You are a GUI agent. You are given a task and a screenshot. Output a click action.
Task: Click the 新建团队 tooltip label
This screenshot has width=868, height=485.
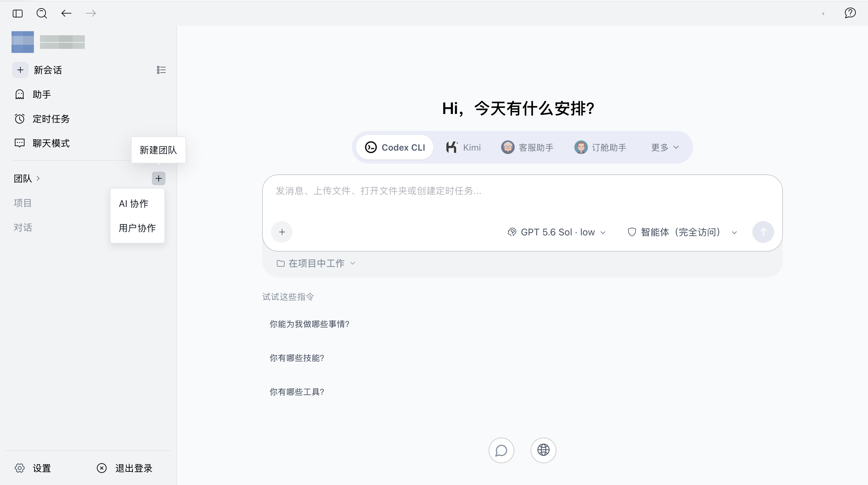tap(158, 150)
